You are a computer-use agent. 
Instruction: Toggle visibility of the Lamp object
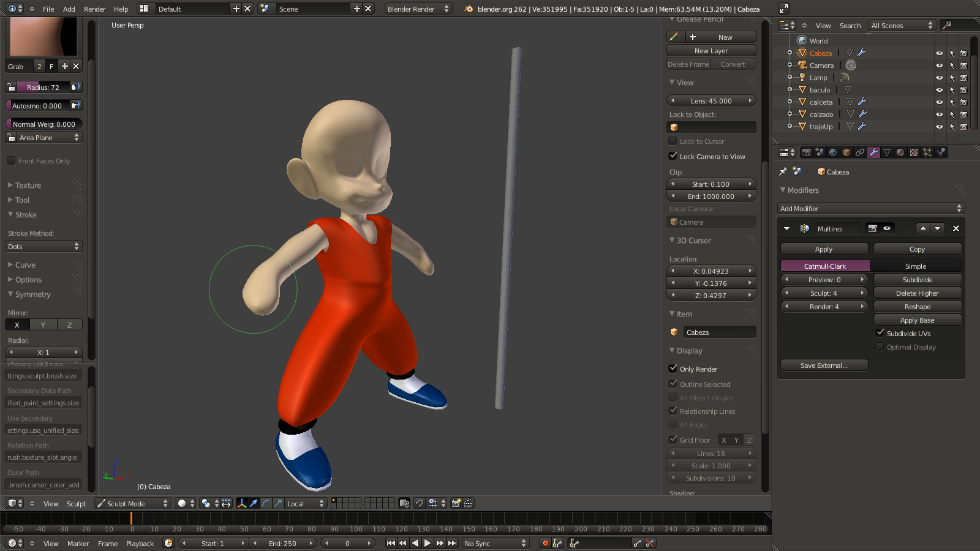pyautogui.click(x=939, y=78)
